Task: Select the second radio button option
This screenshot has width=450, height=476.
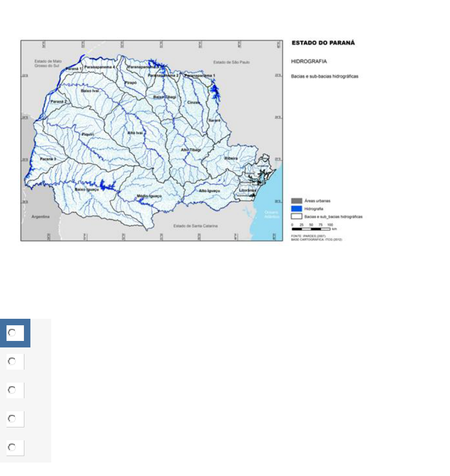Action: [12, 361]
